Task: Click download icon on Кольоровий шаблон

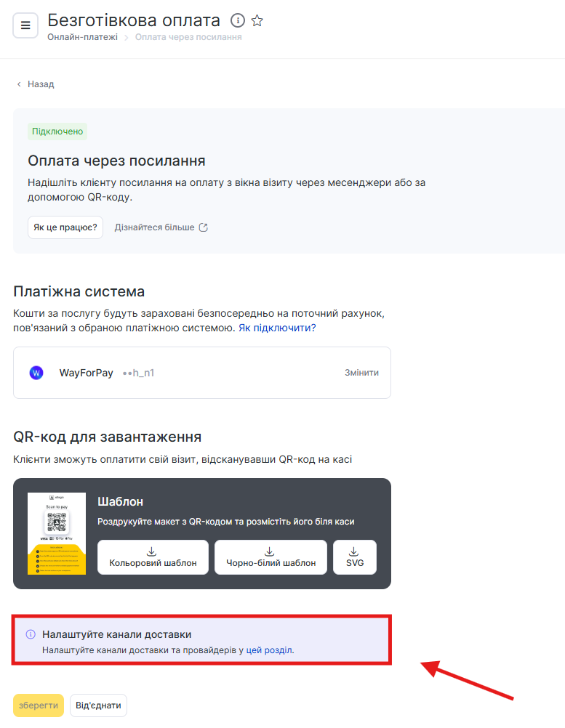Action: (152, 551)
